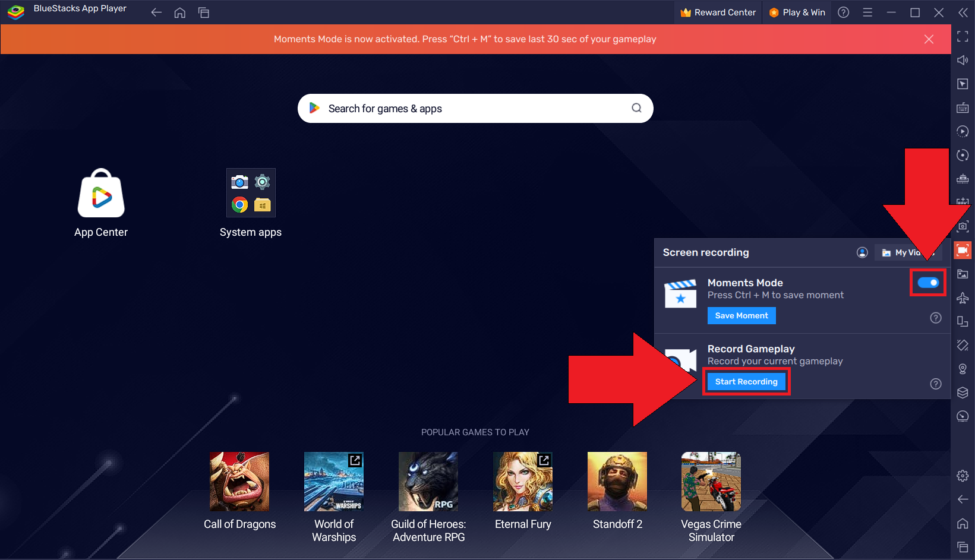
Task: Save a moment with Save Moment button
Action: pyautogui.click(x=741, y=315)
